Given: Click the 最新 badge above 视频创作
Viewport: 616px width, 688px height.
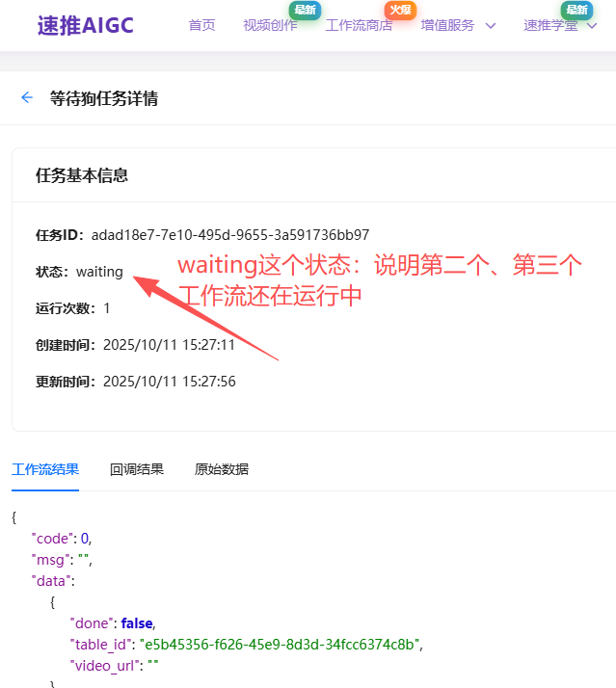Looking at the screenshot, I should [305, 10].
